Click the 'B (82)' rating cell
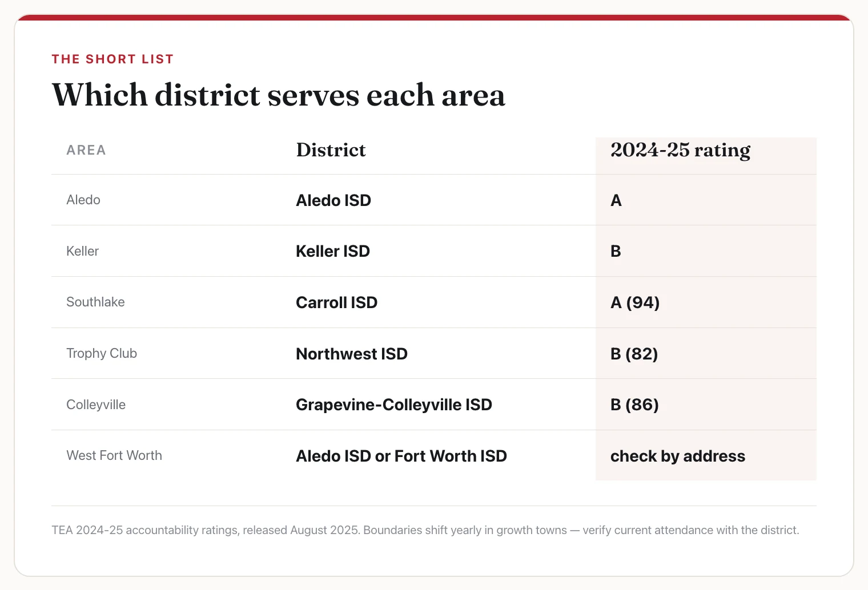Image resolution: width=868 pixels, height=590 pixels. click(x=634, y=354)
